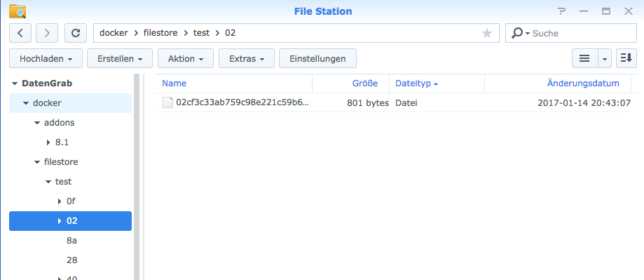Refresh the current folder listing
Screen dimensions: 644x280
pyautogui.click(x=76, y=33)
